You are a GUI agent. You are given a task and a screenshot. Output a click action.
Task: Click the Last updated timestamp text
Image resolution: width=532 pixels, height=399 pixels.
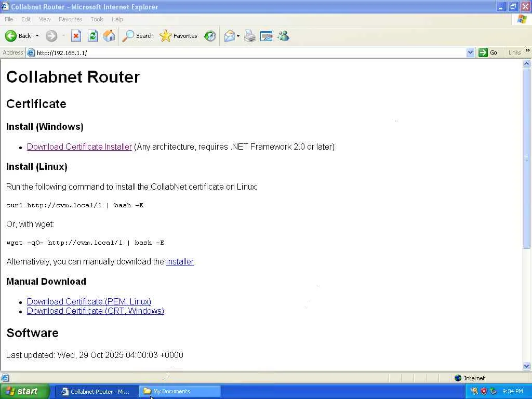click(95, 355)
